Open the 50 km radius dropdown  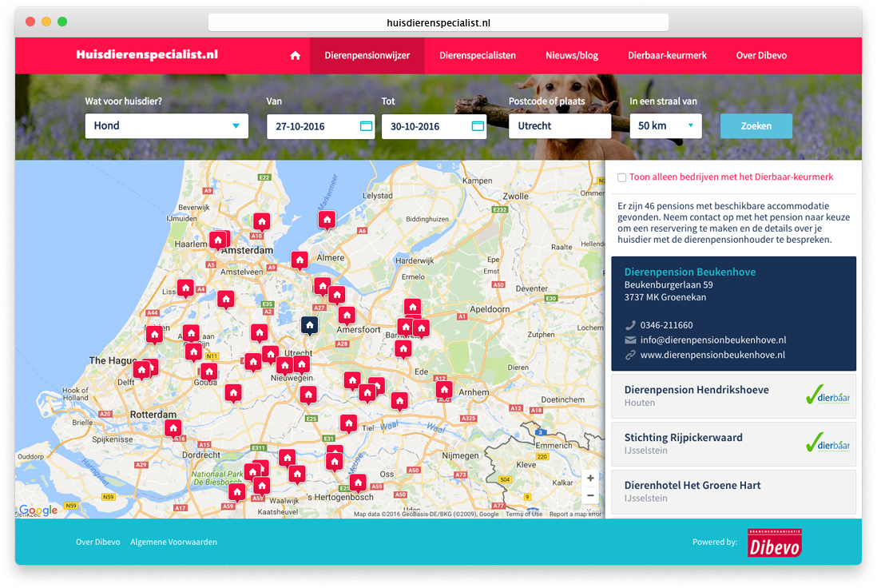pyautogui.click(x=665, y=126)
